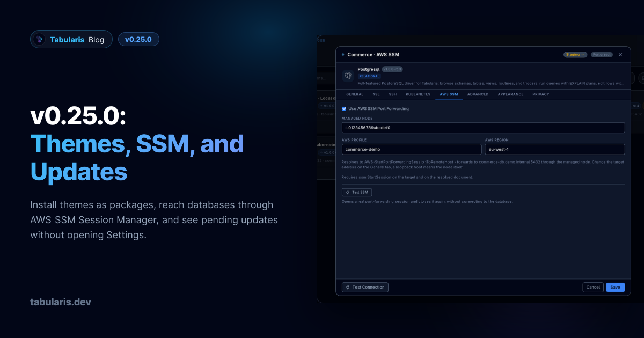The width and height of the screenshot is (644, 338).
Task: Select the AWS SSM tab
Action: pos(449,94)
